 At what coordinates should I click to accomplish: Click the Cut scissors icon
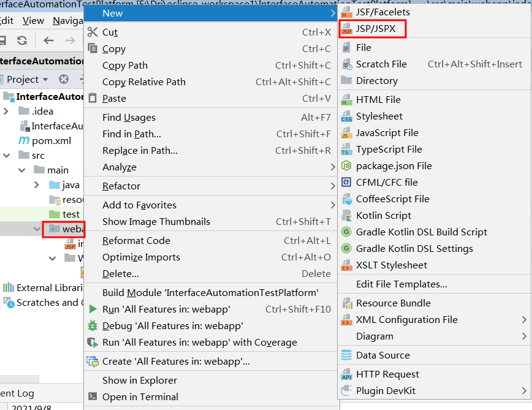tap(93, 32)
